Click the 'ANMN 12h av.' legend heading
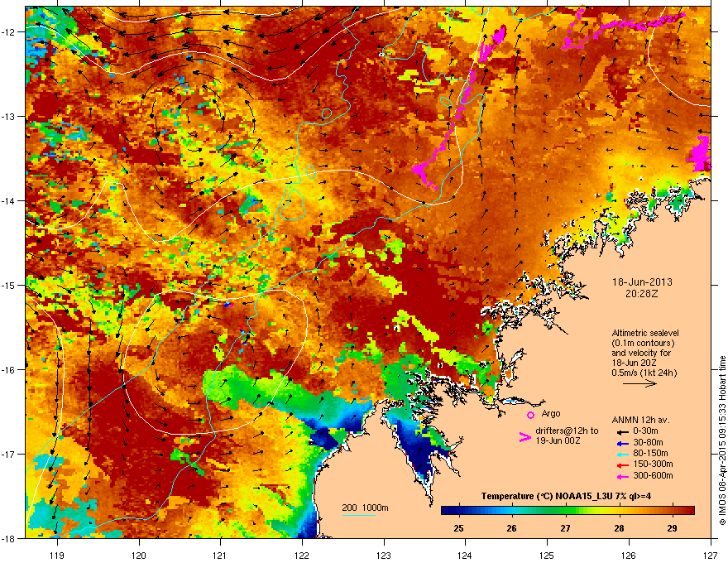Viewport: 728px width, 563px height. (640, 420)
